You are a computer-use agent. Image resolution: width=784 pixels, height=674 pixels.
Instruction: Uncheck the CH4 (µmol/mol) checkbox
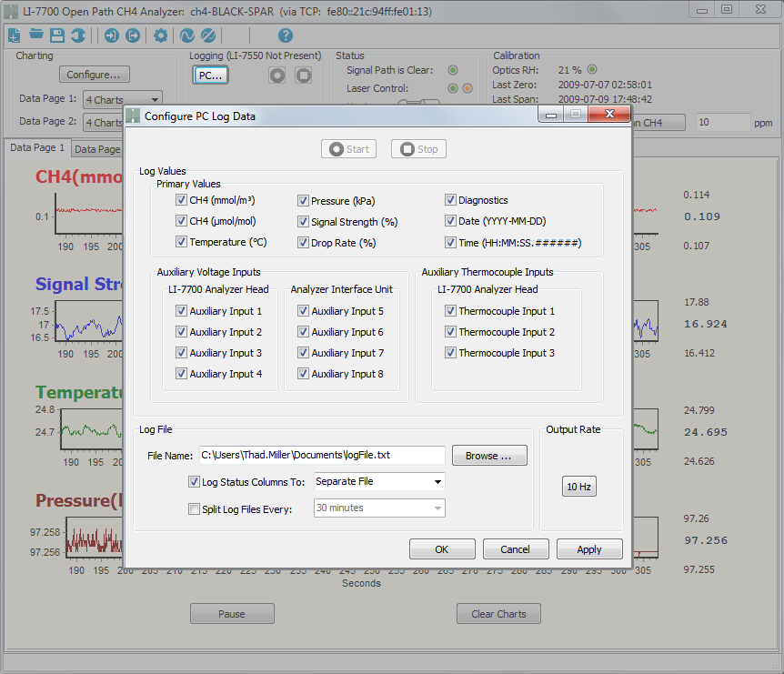[x=181, y=221]
